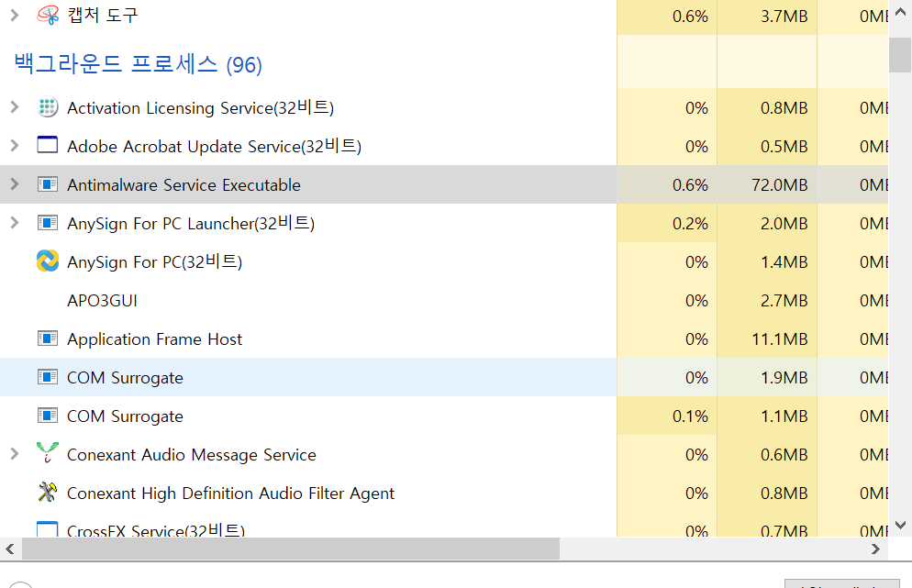Image resolution: width=912 pixels, height=588 pixels.
Task: Click Antimalware Service Executable 0.6% CPU value
Action: point(690,185)
